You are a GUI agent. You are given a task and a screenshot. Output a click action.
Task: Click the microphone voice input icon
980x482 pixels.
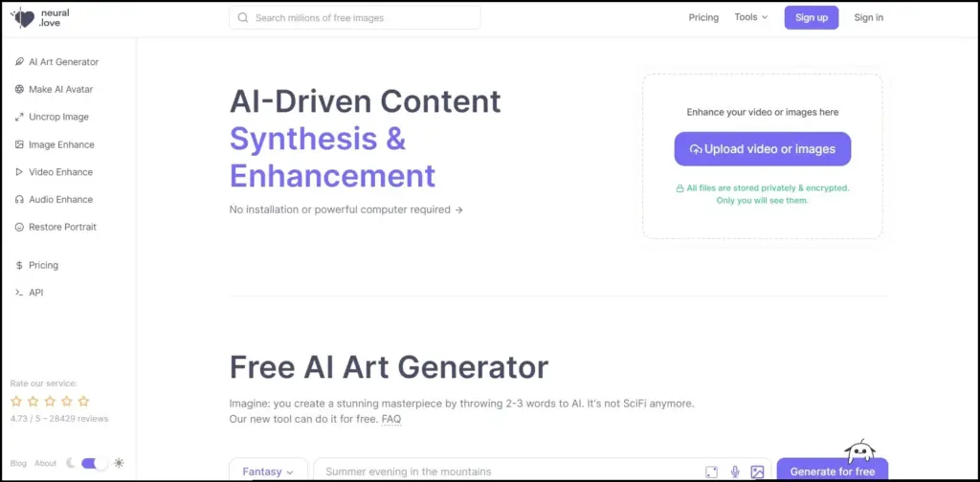(735, 471)
